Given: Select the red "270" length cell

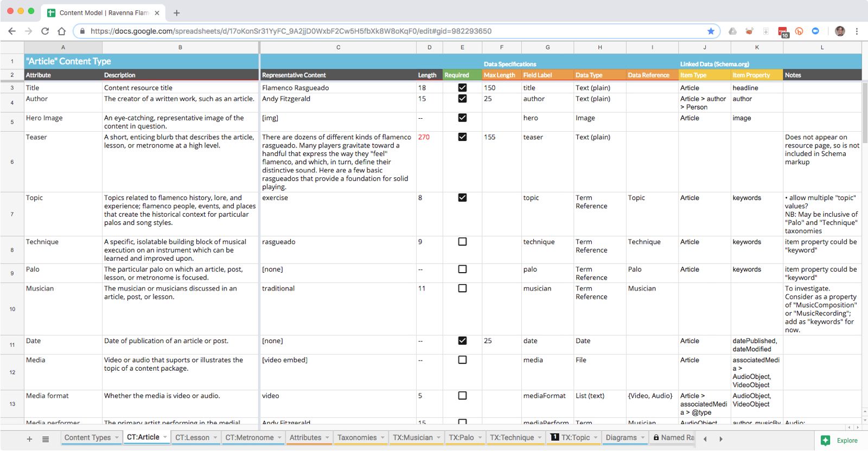Looking at the screenshot, I should pos(430,162).
